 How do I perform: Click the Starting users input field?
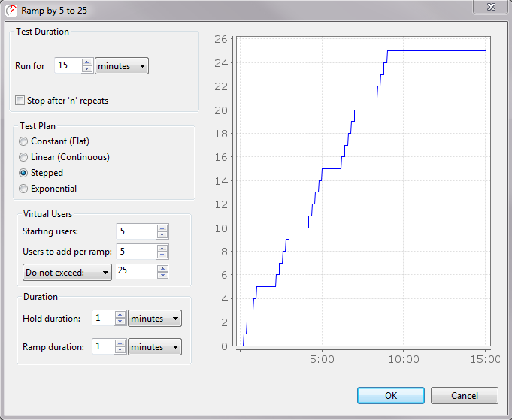click(137, 231)
